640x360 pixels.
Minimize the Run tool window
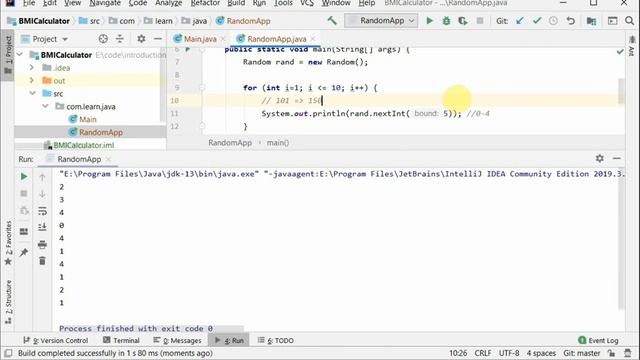[x=617, y=158]
